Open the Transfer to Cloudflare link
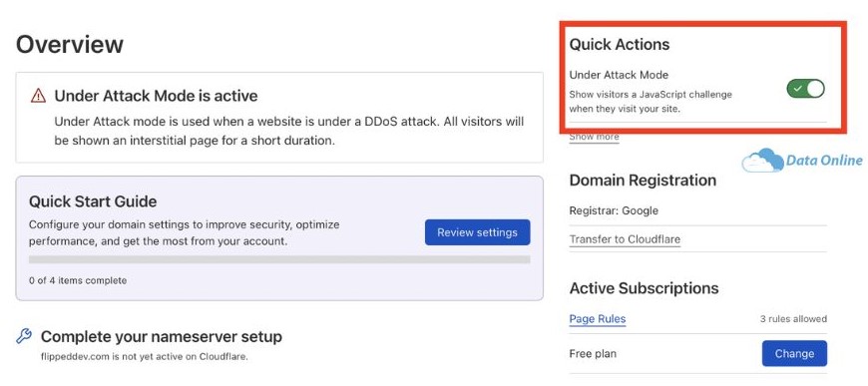Image resolution: width=868 pixels, height=386 pixels. [625, 239]
